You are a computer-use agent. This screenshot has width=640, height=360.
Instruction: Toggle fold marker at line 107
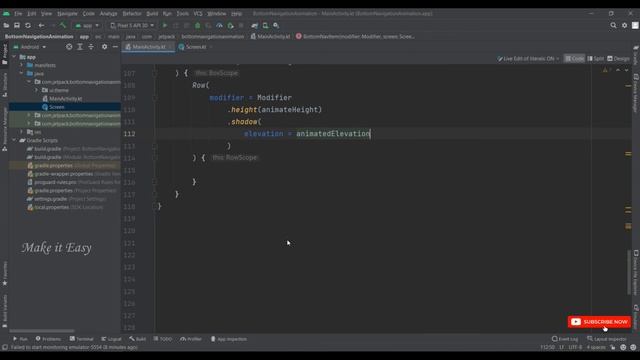point(155,73)
